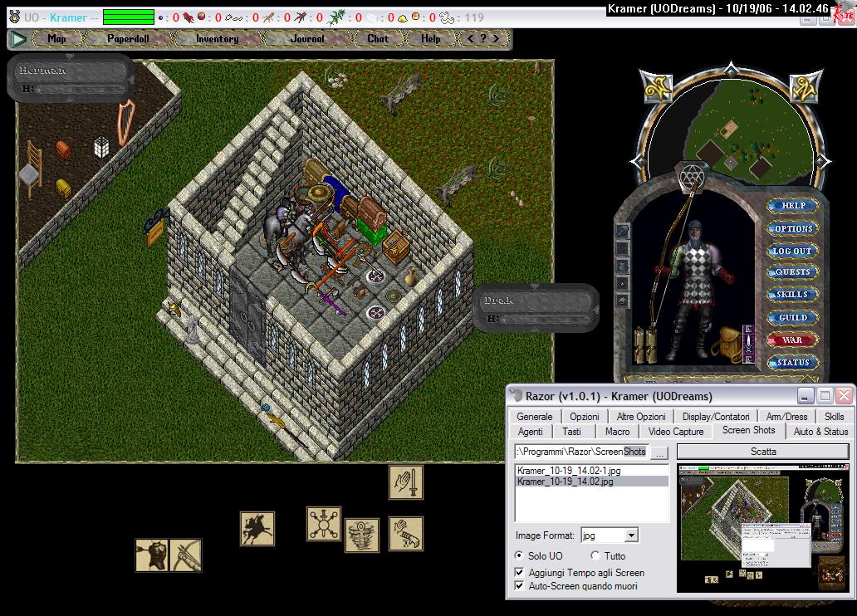Viewport: 857px width, 616px height.
Task: Open the Tasti tab
Action: coord(571,431)
